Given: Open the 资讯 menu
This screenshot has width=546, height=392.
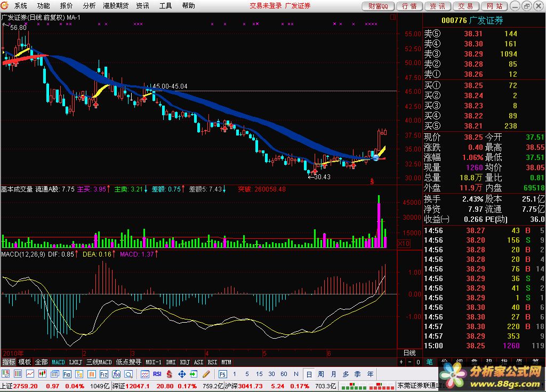Looking at the screenshot, I should (142, 5).
